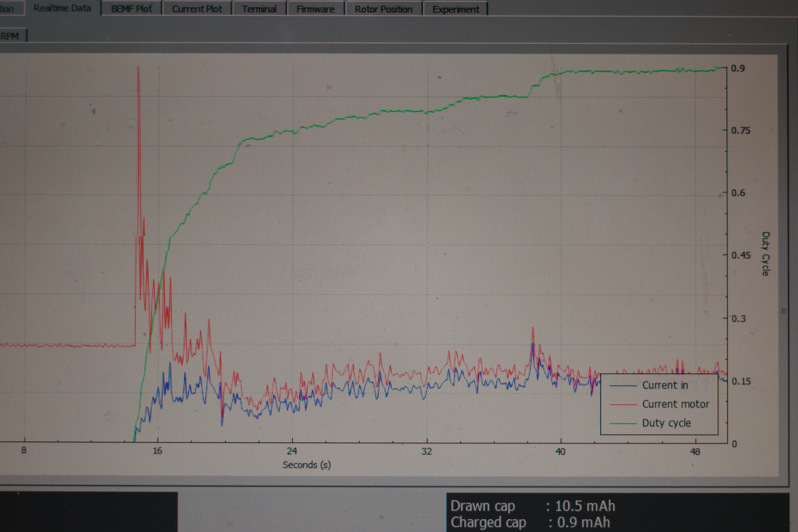Image resolution: width=798 pixels, height=532 pixels.
Task: Switch to the Terminal tab
Action: 259,9
